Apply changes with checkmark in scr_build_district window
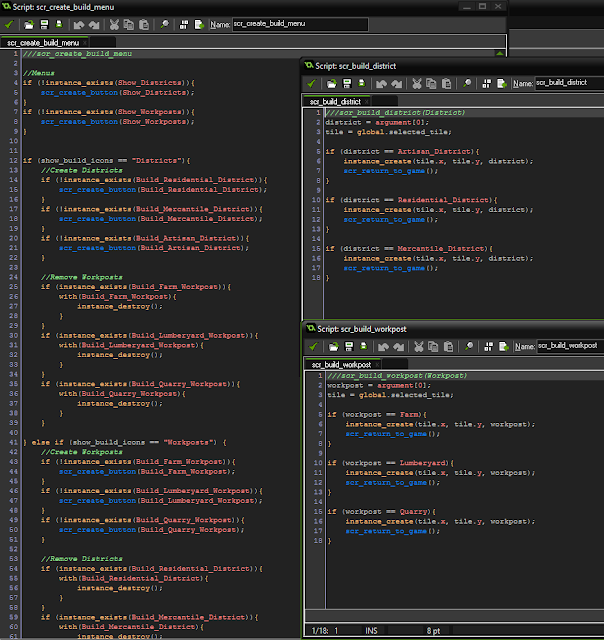Viewport: 604px width, 640px height. click(x=311, y=83)
